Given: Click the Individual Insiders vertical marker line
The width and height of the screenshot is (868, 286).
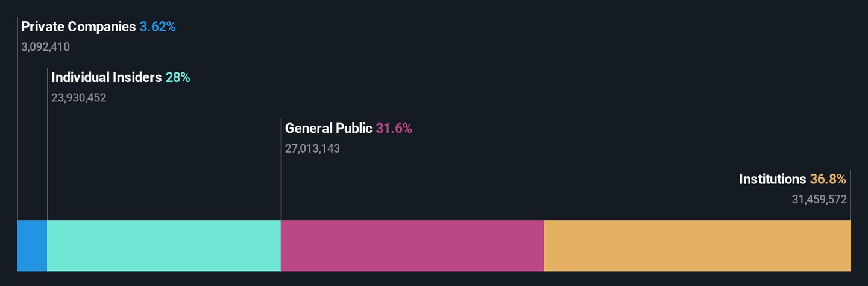Looking at the screenshot, I should 48,144.
